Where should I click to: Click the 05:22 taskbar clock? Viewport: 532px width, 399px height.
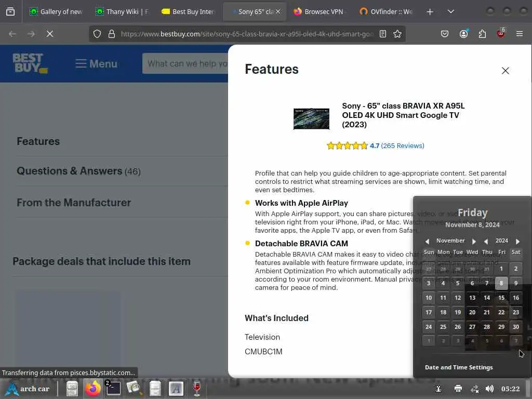pyautogui.click(x=510, y=389)
